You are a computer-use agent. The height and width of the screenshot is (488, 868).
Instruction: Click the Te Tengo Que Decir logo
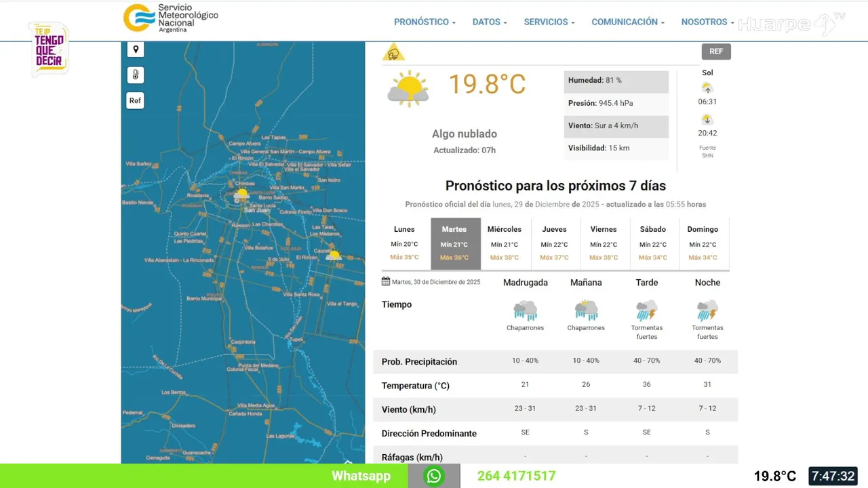(x=49, y=49)
